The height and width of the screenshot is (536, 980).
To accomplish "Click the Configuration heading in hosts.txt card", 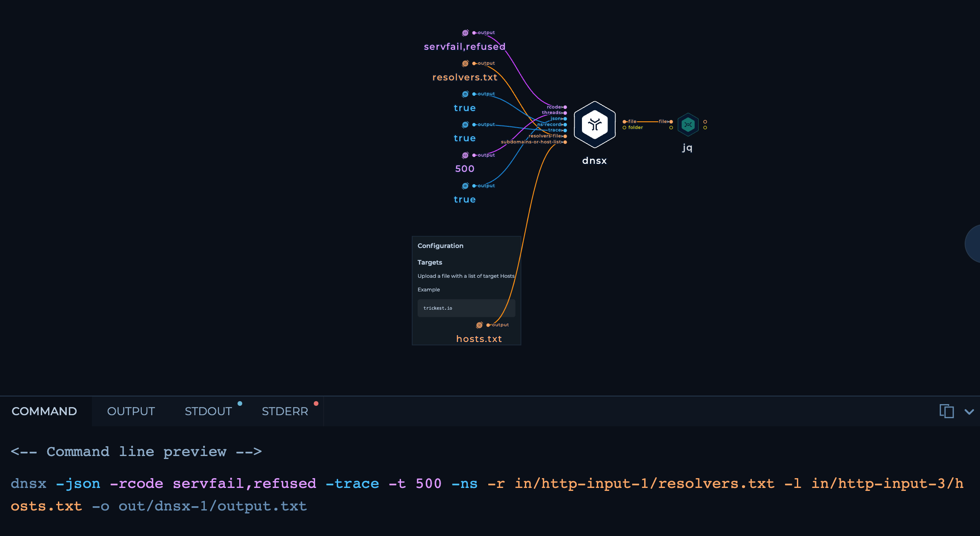I will pos(440,246).
